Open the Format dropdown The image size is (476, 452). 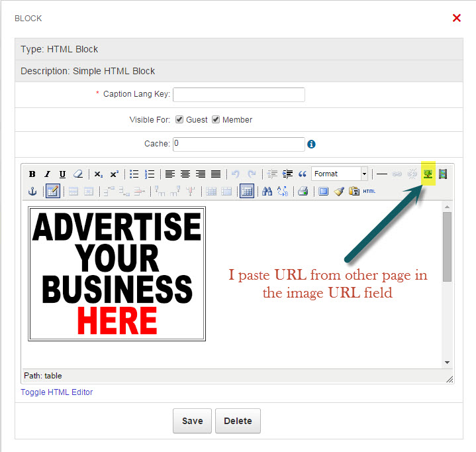pos(340,174)
